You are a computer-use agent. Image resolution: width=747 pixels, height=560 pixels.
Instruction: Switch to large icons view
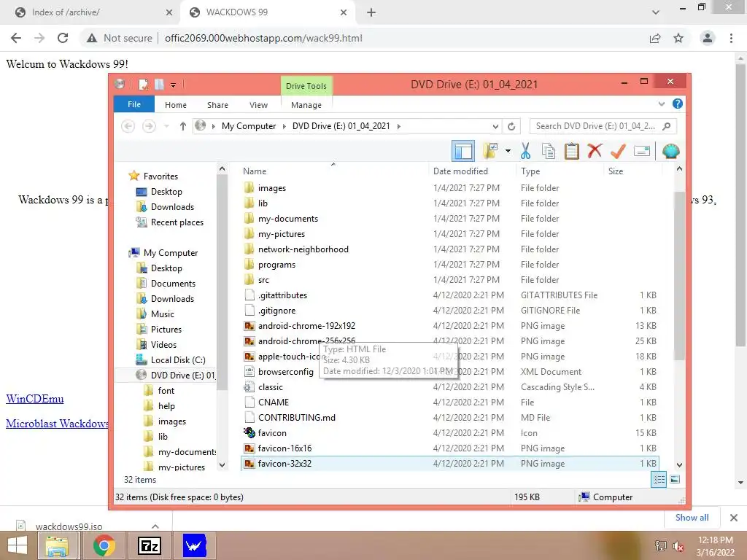click(675, 480)
